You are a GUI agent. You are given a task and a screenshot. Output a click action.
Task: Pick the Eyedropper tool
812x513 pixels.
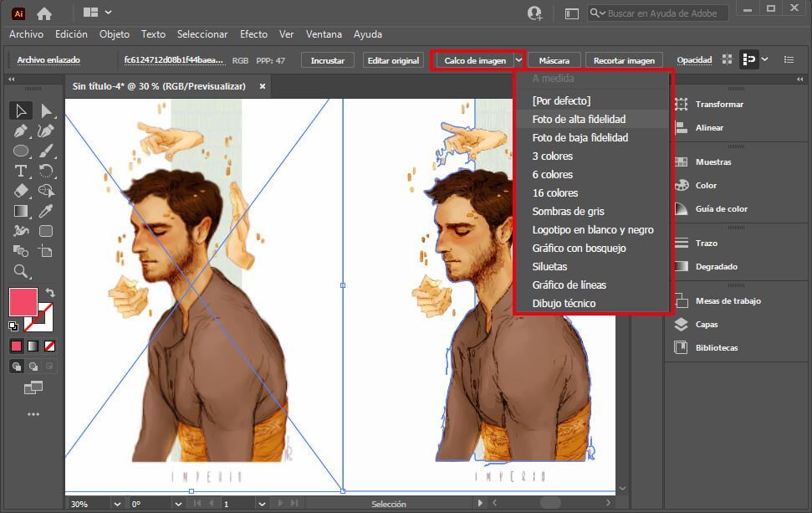(47, 211)
